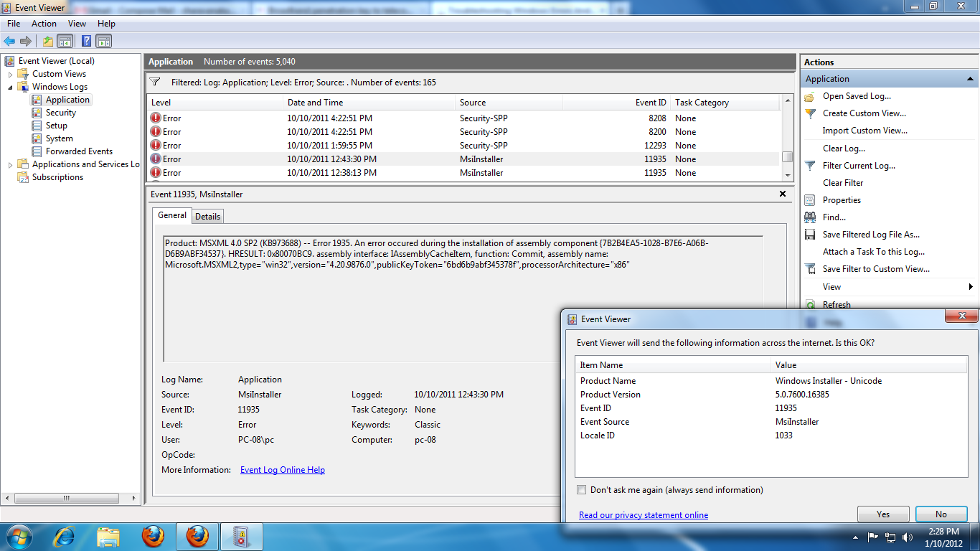980x551 pixels.
Task: Click Save Filtered Log File As
Action: click(871, 235)
